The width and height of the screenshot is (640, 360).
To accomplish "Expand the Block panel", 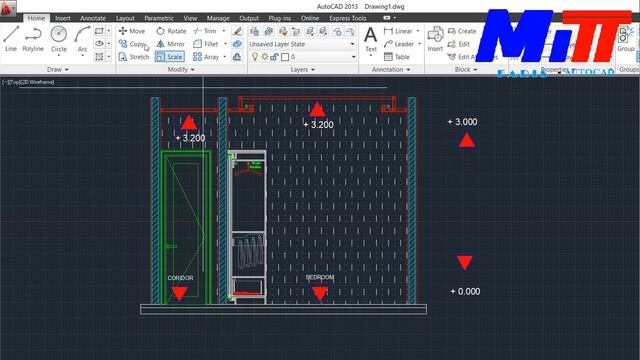I will (x=466, y=69).
